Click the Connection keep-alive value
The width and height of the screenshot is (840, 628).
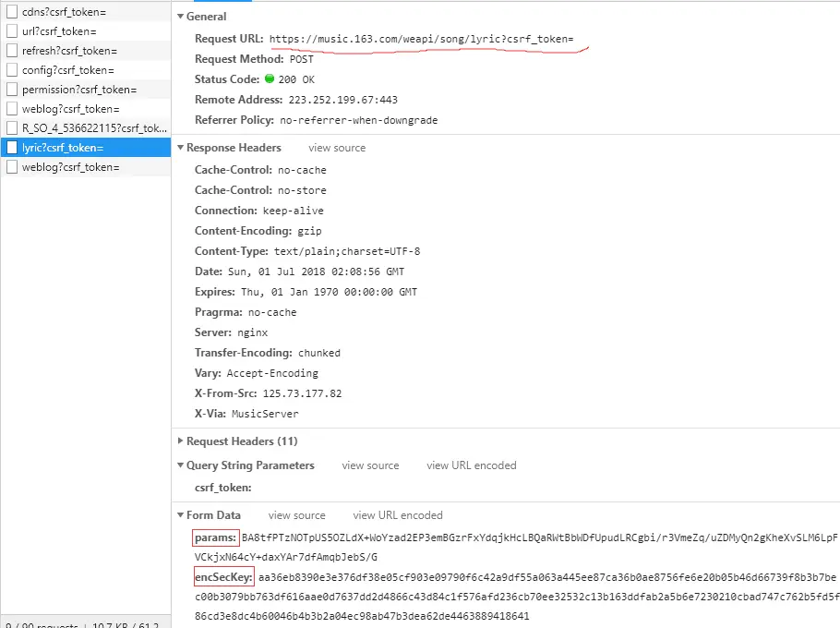point(293,211)
